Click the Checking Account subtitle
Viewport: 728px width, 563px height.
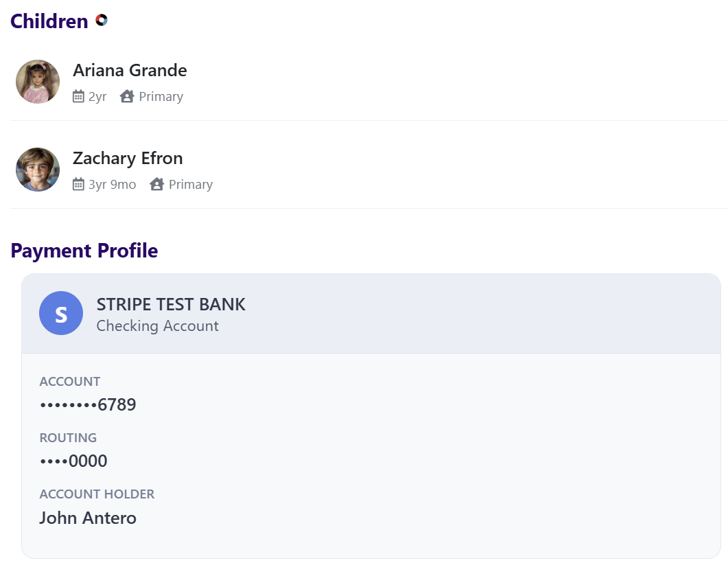tap(157, 326)
